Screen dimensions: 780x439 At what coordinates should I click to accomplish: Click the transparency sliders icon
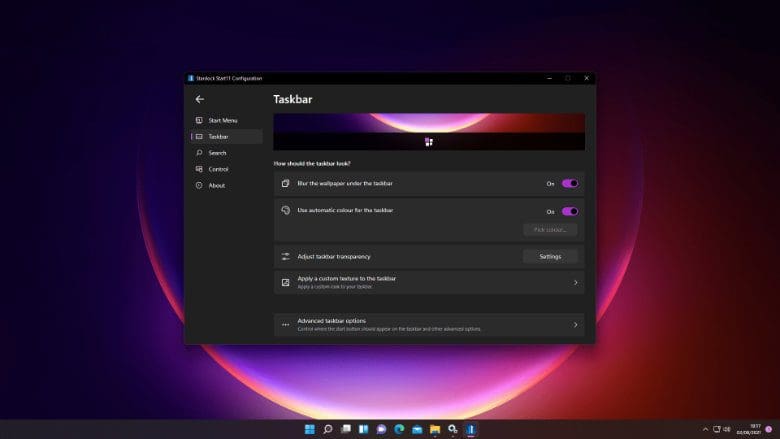(285, 256)
